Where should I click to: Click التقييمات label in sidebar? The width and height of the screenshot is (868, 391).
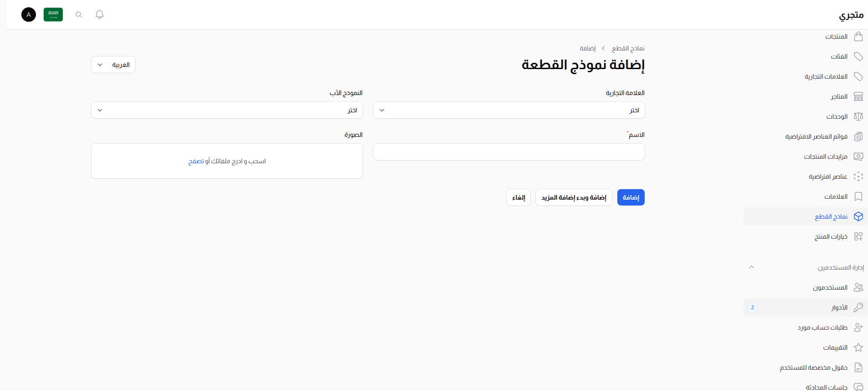835,347
